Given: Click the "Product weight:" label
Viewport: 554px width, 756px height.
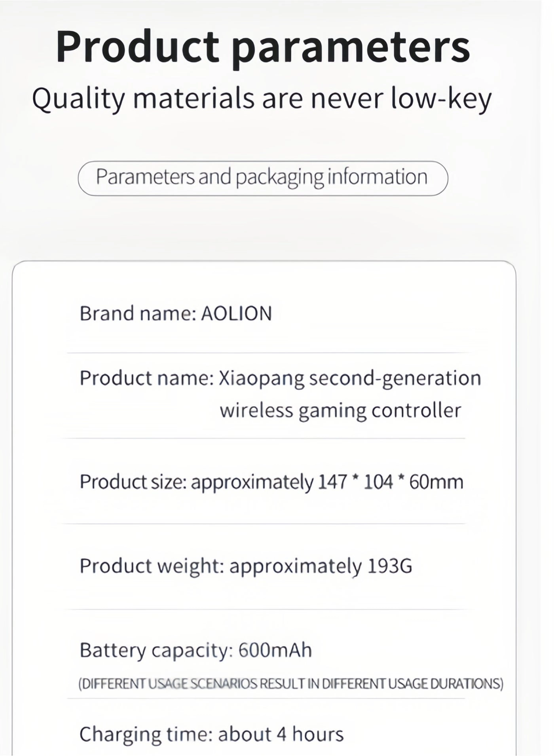Looking at the screenshot, I should [152, 566].
